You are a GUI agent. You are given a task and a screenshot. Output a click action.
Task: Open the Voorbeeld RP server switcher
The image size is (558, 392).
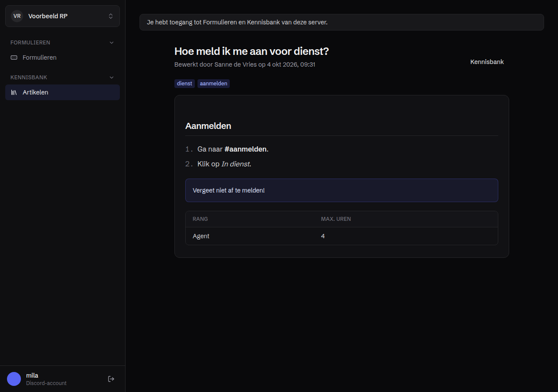(x=62, y=16)
